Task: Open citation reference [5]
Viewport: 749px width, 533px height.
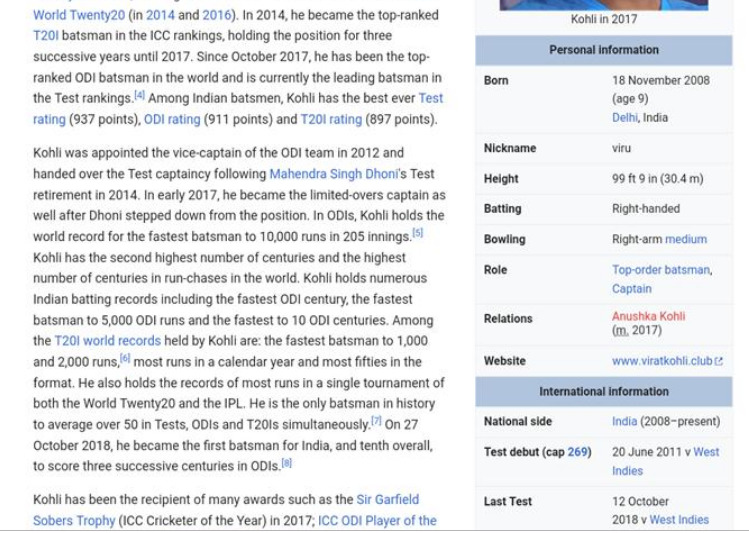Action: [418, 233]
